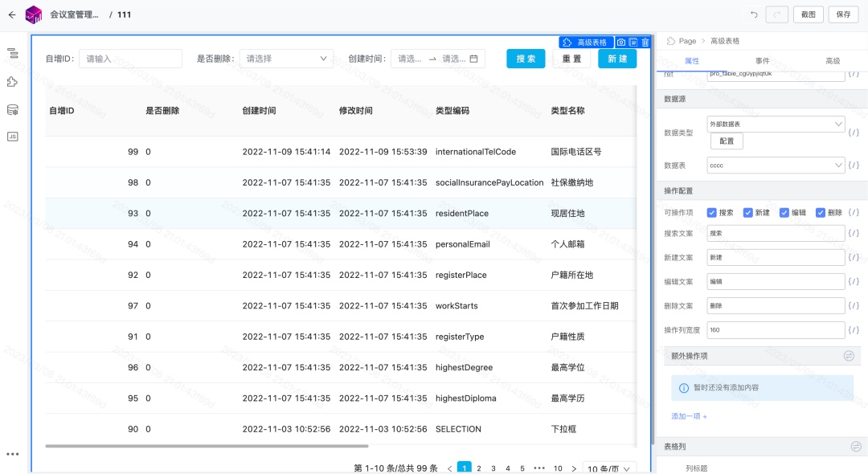Screen dimensions: 868x474
Task: Delete the 高级表格 component with trash icon
Action: 645,43
